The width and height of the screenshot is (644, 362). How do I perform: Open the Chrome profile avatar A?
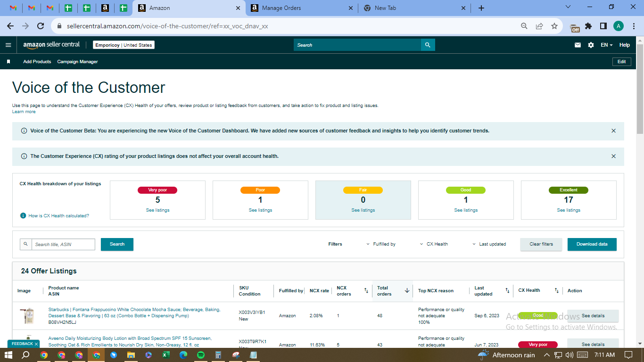pyautogui.click(x=619, y=26)
